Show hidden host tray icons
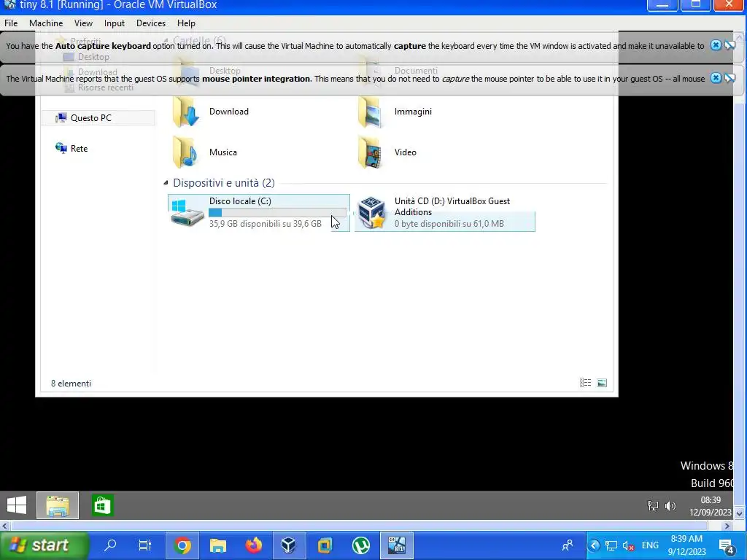 click(x=594, y=545)
